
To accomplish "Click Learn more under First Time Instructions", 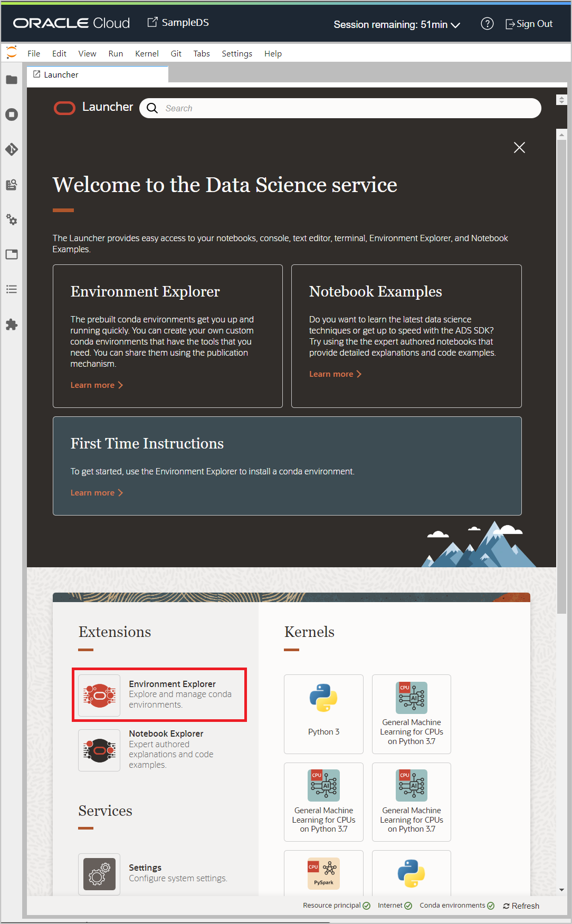I will 97,493.
